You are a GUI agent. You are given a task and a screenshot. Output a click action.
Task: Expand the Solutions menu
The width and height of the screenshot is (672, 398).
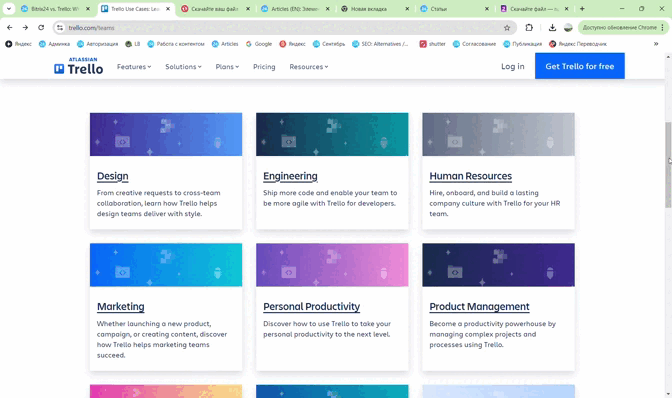point(183,67)
